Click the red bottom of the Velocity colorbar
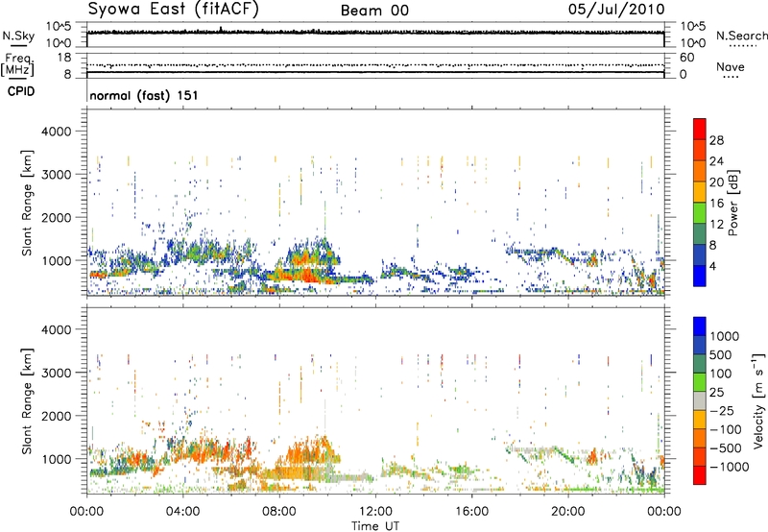This screenshot has height=532, width=768. 700,475
